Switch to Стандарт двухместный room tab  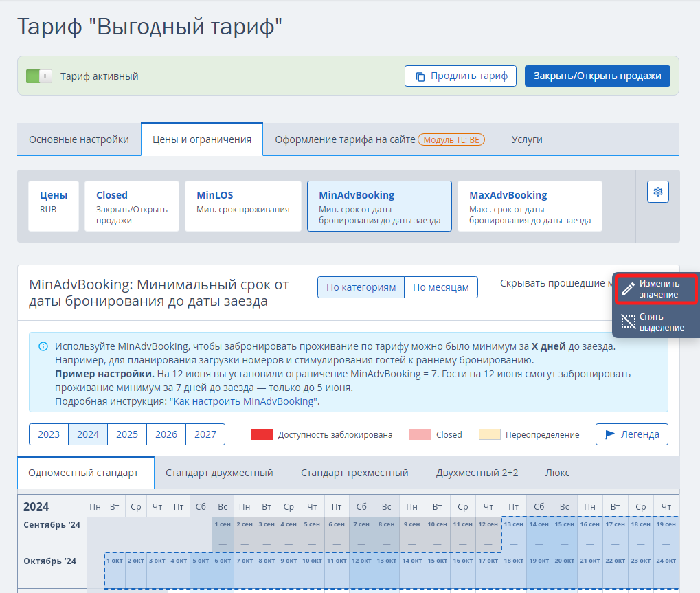[219, 473]
